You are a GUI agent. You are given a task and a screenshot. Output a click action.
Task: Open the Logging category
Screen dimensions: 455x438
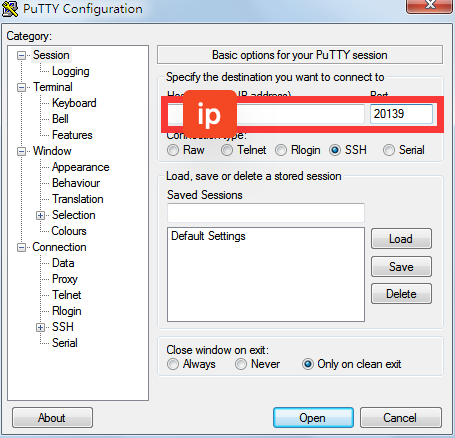tap(71, 71)
